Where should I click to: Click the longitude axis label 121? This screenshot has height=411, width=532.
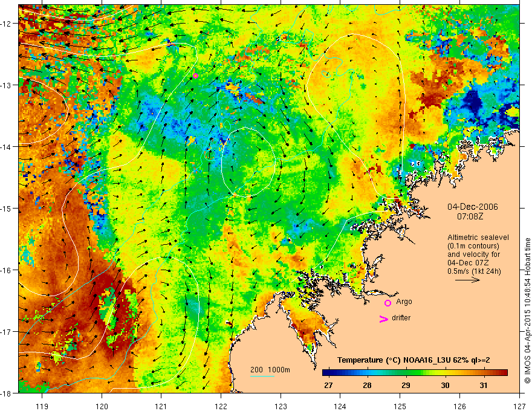[161, 406]
